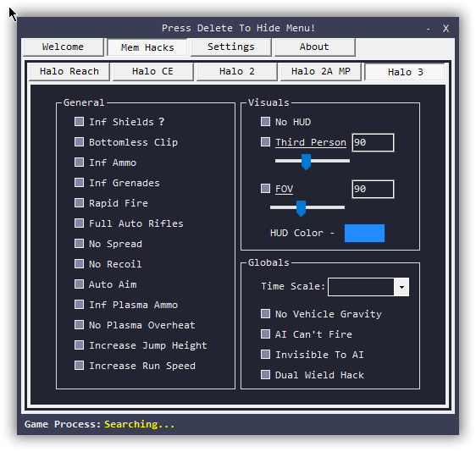Select the Halo 2A MP game tab
This screenshot has width=476, height=452.
pyautogui.click(x=320, y=72)
